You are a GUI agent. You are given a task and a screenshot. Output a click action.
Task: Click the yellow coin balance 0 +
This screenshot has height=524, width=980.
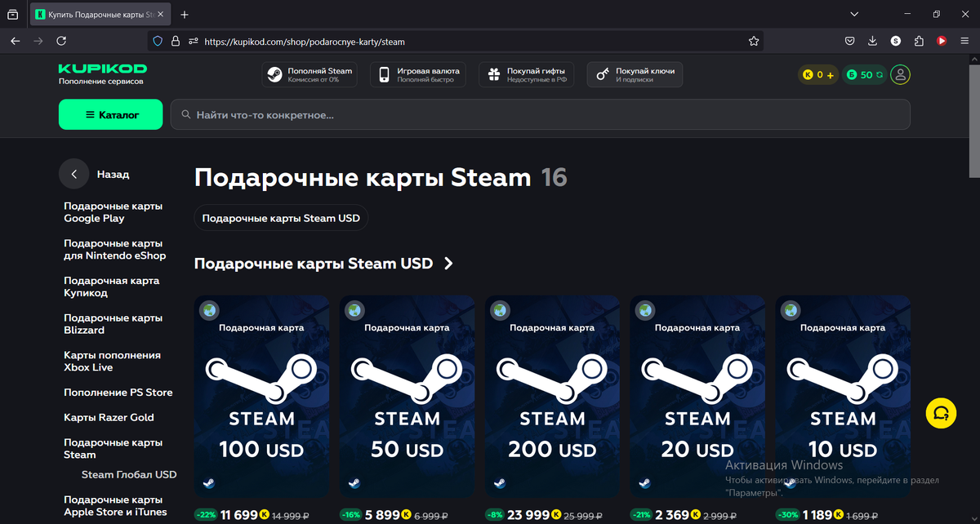tap(818, 75)
